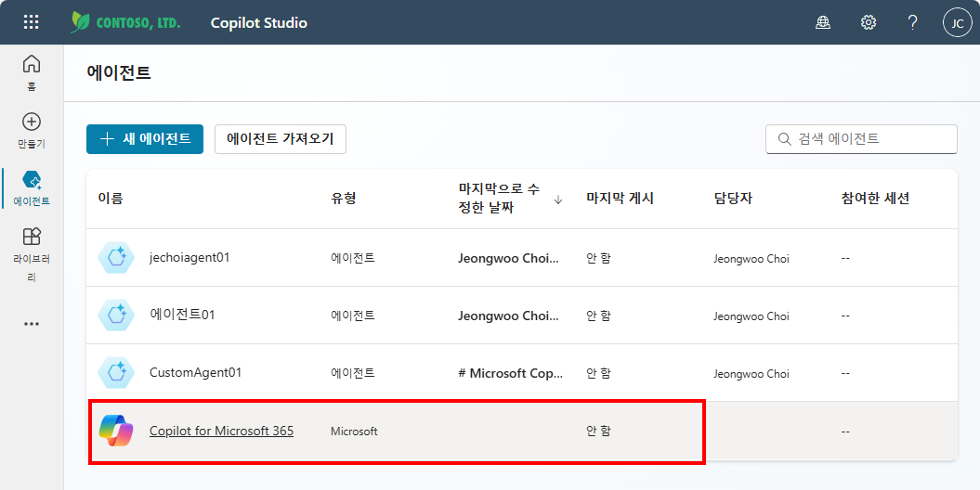Click the Contoso, Ltd. leaf logo
The image size is (980, 490).
click(81, 22)
